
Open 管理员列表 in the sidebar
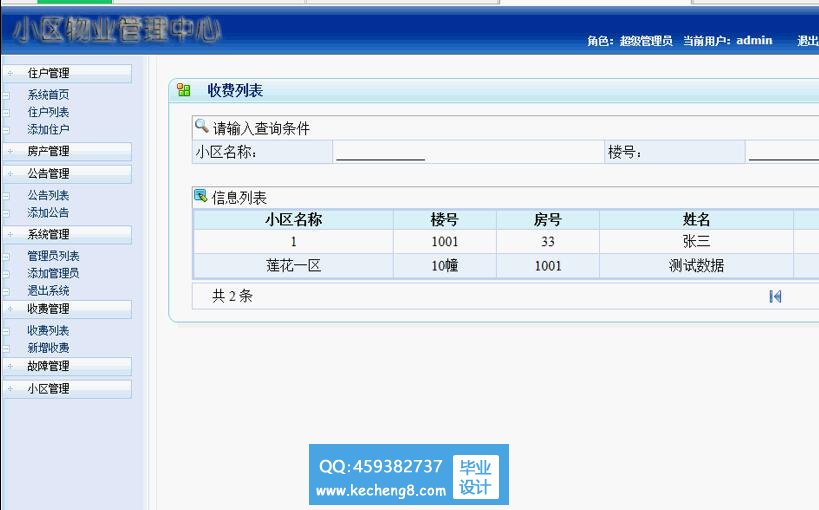(x=53, y=256)
